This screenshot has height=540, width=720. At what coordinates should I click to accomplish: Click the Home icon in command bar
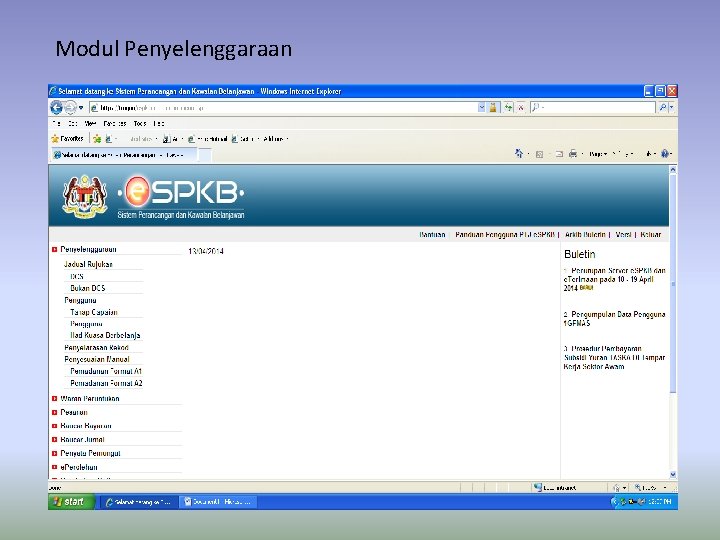pos(519,153)
